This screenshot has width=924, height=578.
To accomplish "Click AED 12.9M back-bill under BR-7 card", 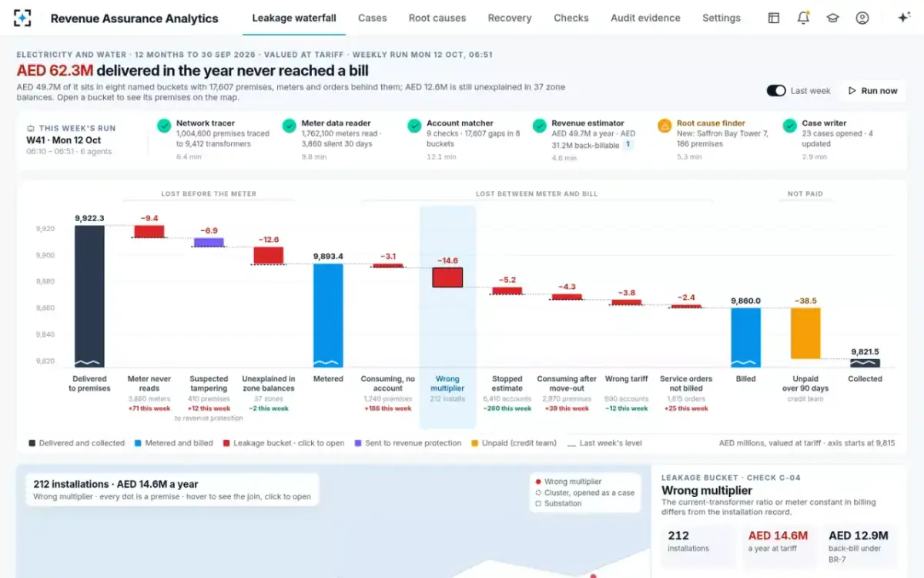I will coord(859,546).
